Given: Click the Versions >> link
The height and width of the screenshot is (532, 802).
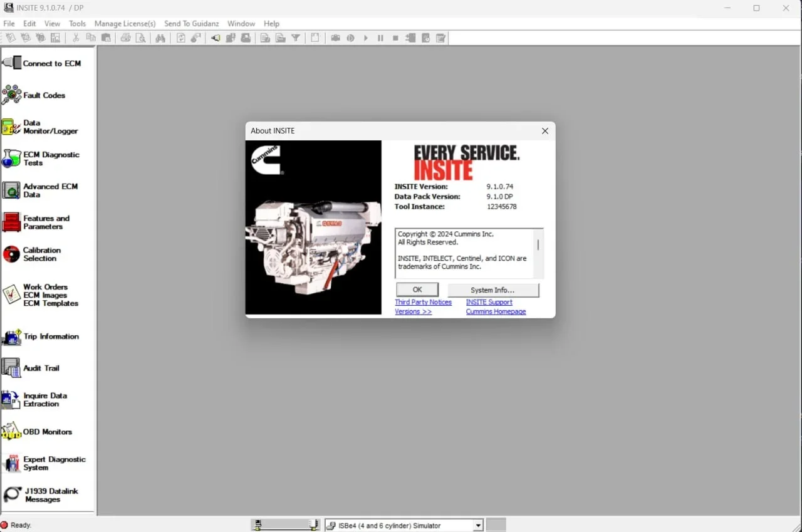Looking at the screenshot, I should (413, 311).
